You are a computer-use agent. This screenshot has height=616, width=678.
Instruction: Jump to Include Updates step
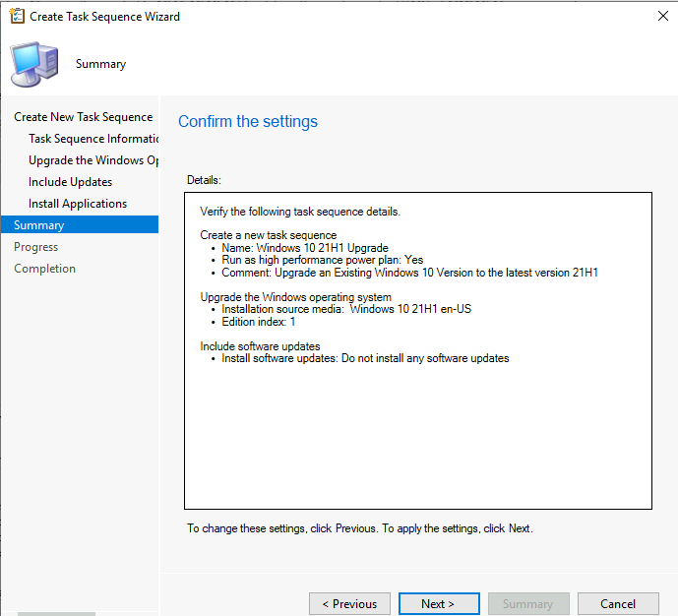coord(70,182)
